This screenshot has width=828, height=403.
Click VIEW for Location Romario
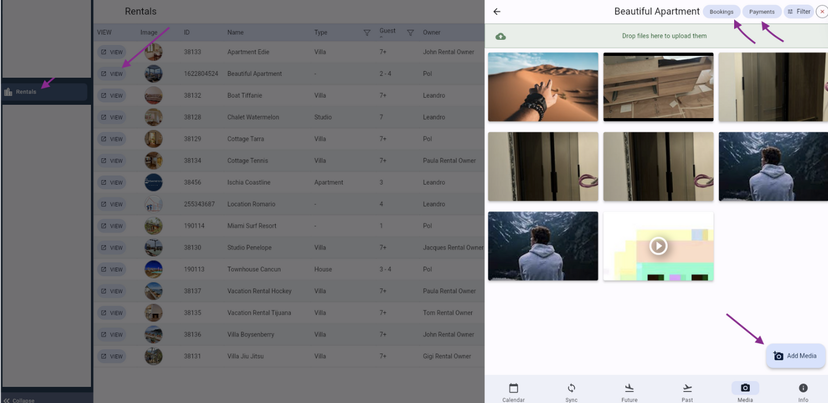111,204
